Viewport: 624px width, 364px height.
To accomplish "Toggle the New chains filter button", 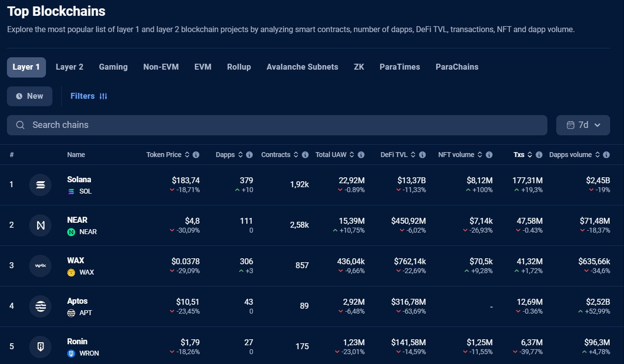I will (x=30, y=96).
